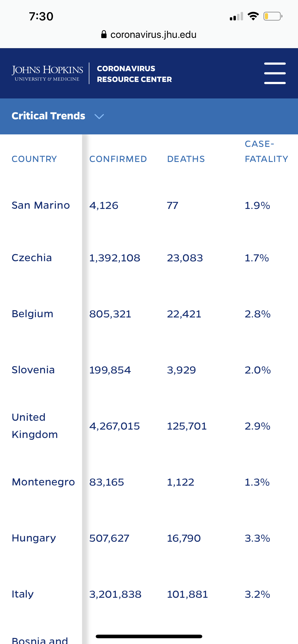
Task: Open the Critical Trends section menu
Action: [x=48, y=116]
